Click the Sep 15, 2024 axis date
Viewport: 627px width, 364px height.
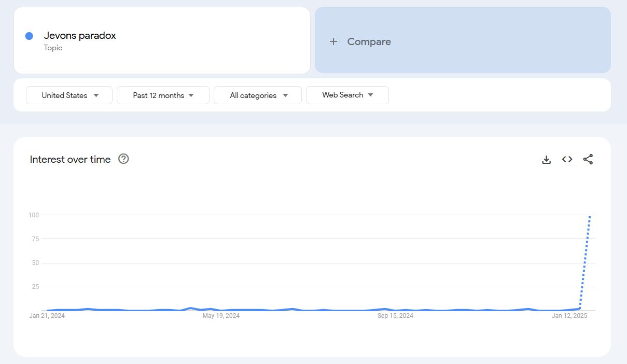[x=395, y=315]
